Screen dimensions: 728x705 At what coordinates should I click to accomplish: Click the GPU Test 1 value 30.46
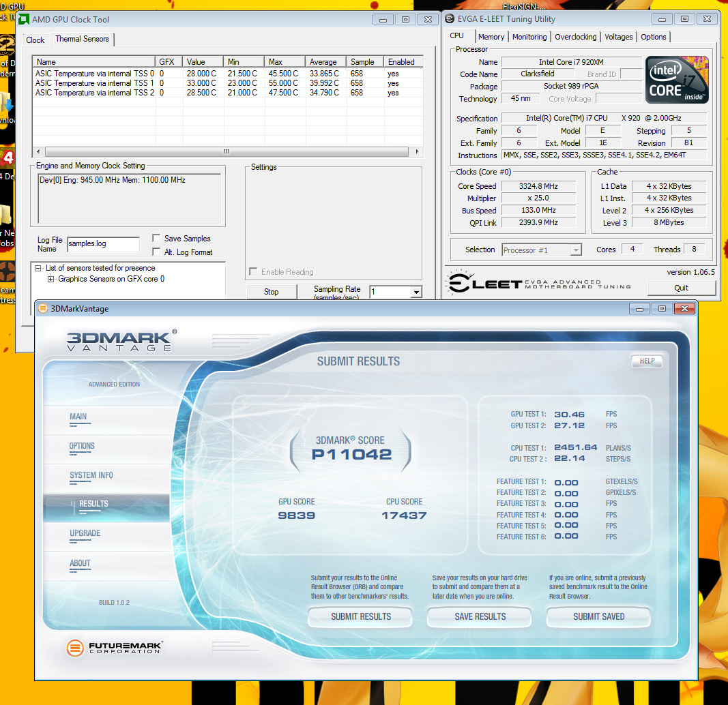pyautogui.click(x=569, y=414)
